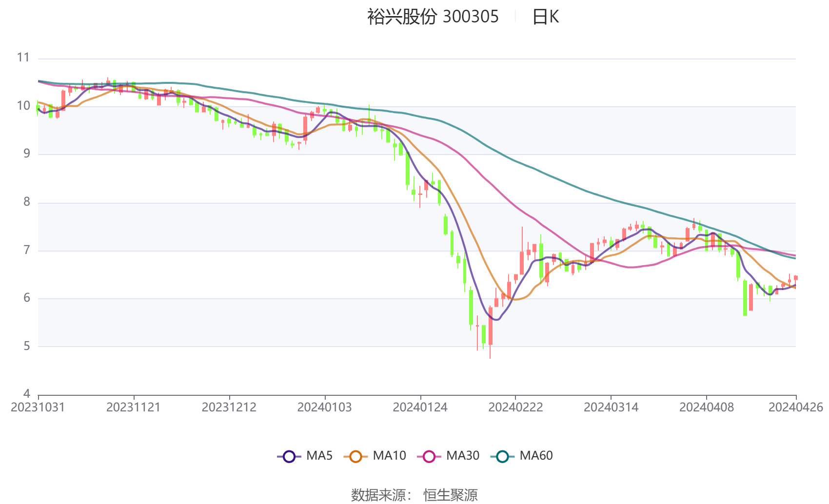Toggle the MA30 legend series

pos(449,456)
